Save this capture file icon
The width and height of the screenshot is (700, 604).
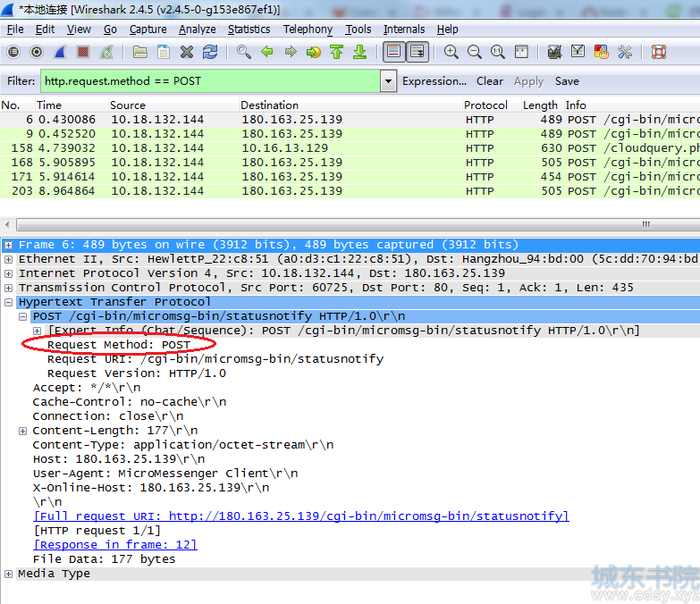pyautogui.click(x=164, y=52)
